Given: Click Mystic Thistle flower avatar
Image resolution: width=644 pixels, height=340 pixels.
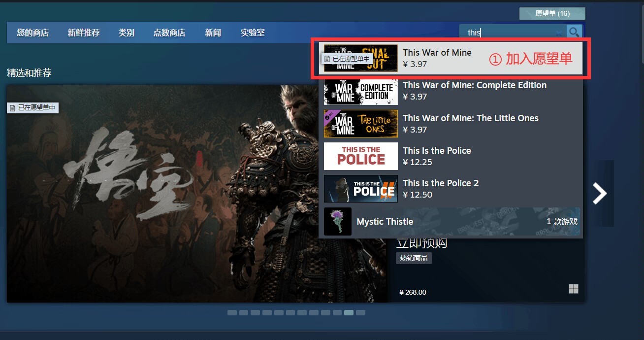Looking at the screenshot, I should coord(338,221).
